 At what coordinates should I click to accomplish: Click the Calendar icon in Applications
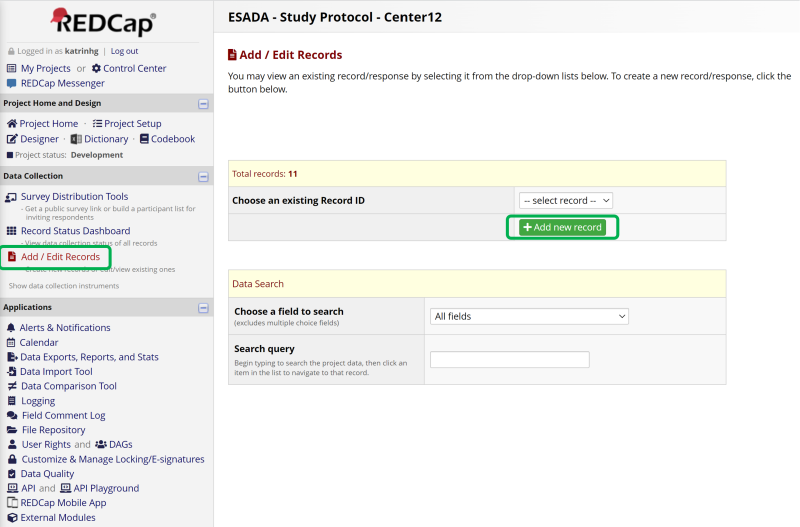click(11, 342)
